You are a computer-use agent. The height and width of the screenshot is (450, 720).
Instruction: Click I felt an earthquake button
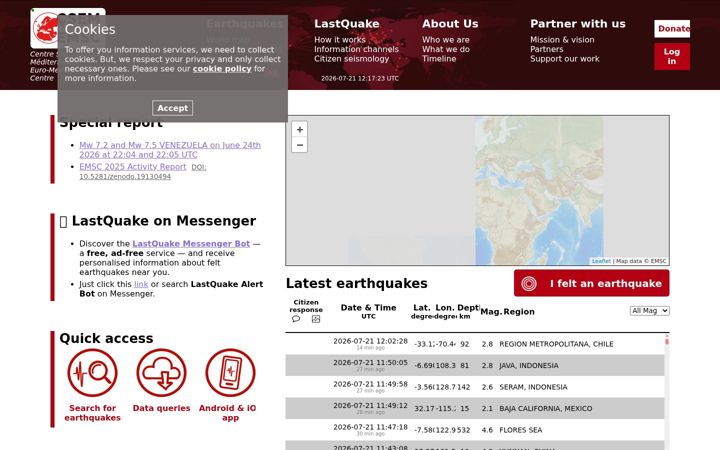(x=591, y=283)
